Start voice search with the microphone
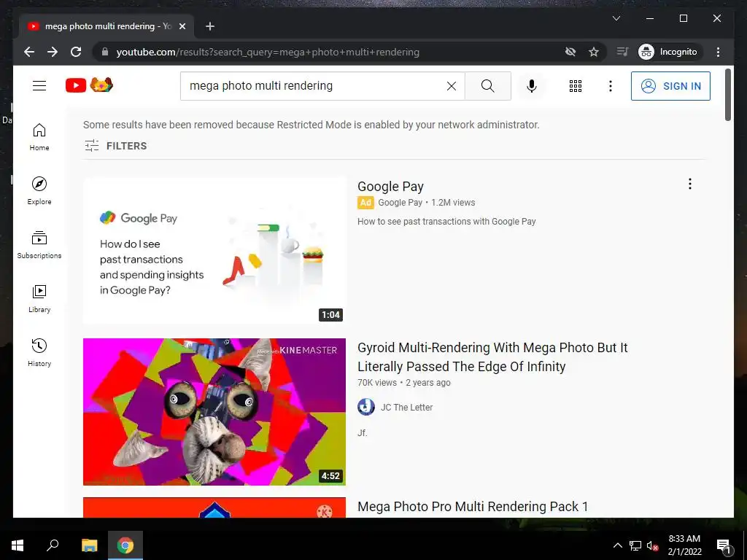747x560 pixels. [x=532, y=86]
